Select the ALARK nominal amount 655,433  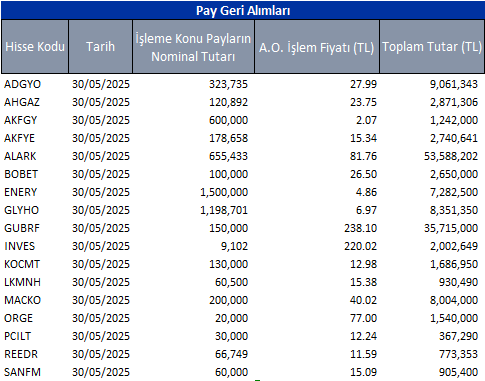(x=228, y=156)
